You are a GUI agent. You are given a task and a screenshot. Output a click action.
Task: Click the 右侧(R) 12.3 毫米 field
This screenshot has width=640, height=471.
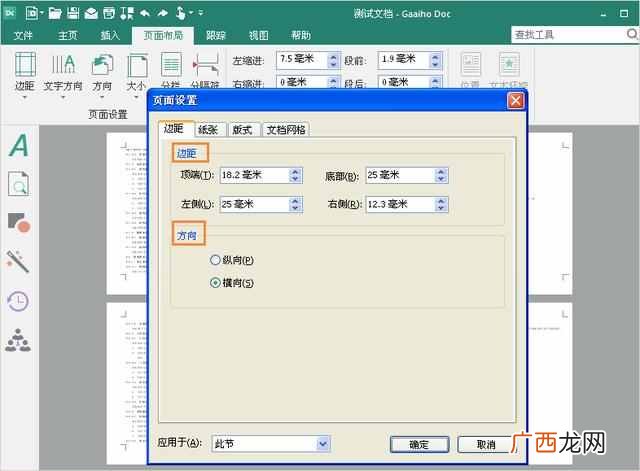pyautogui.click(x=407, y=204)
